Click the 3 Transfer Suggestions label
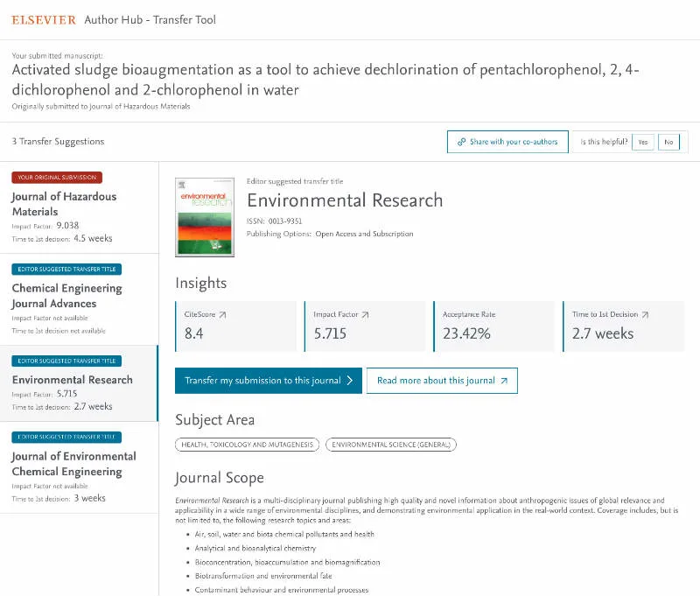700x596 pixels. pyautogui.click(x=58, y=142)
